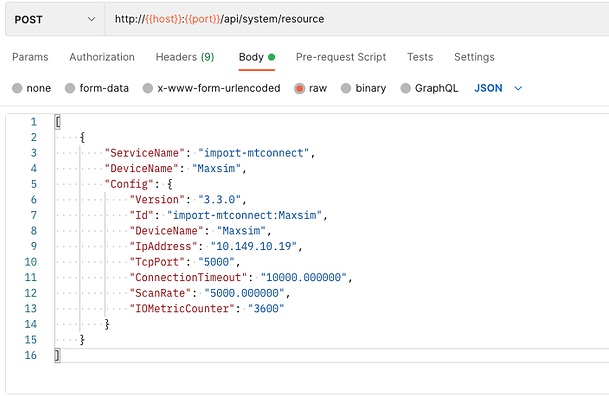Click the {{host}} variable in URL
The height and width of the screenshot is (396, 609).
pyautogui.click(x=163, y=19)
